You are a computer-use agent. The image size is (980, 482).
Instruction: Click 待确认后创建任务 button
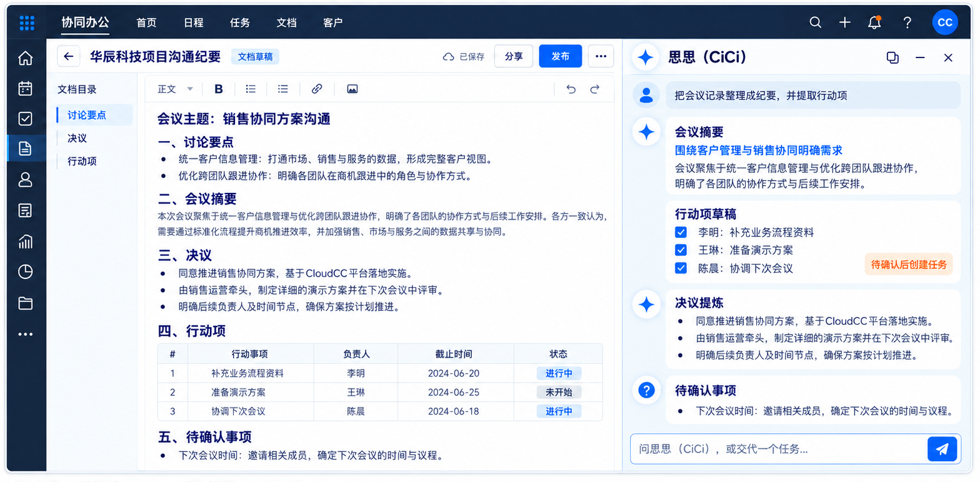pyautogui.click(x=909, y=264)
